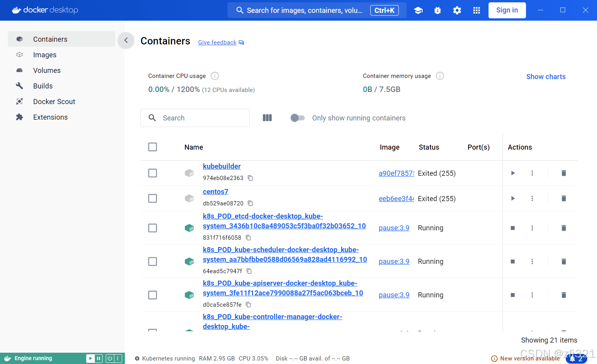The width and height of the screenshot is (597, 364).
Task: Go to Images in the sidebar
Action: (61, 55)
